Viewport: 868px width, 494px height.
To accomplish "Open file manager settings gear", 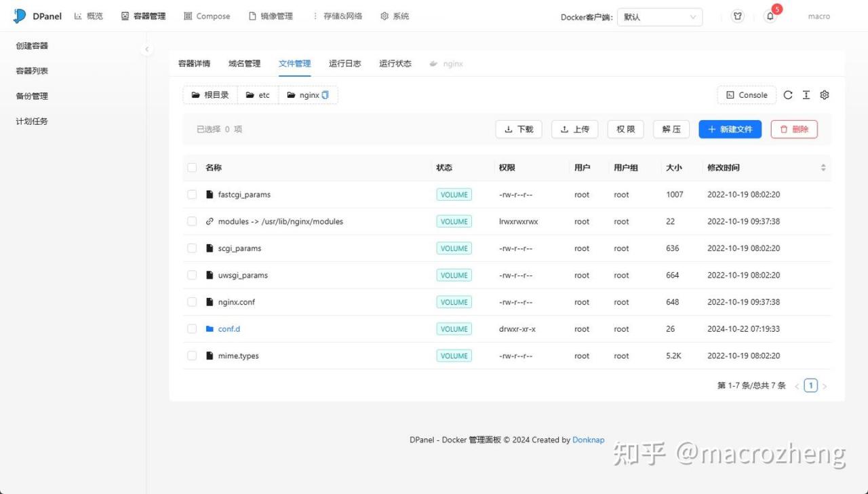I will tap(825, 95).
